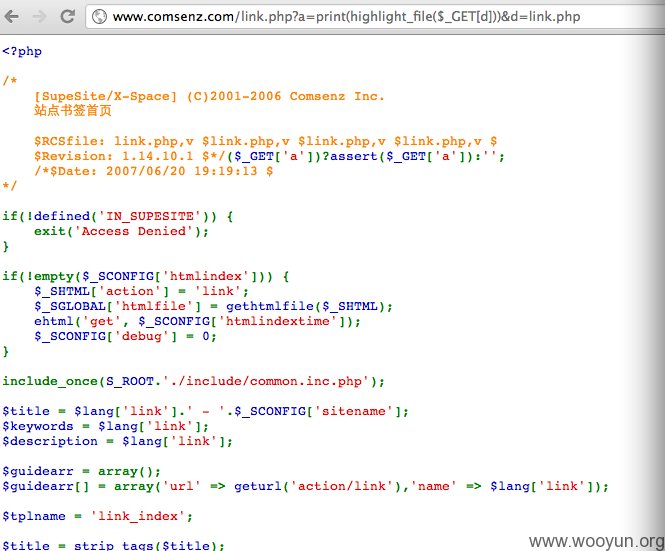Screen dimensions: 665x551
Task: Select the "ehtml('get', $_SCONFIG['htmlindextime'])" line
Action: coord(197,321)
